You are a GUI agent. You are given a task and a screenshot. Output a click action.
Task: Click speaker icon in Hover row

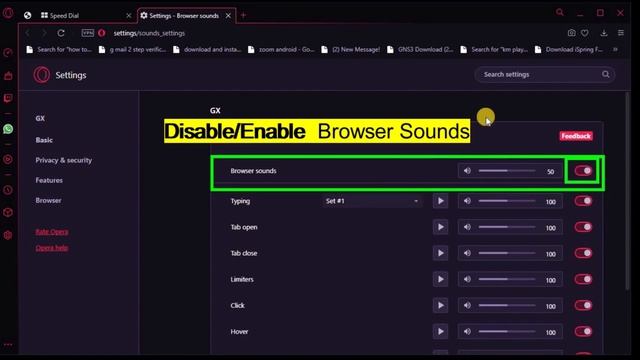[x=467, y=331]
